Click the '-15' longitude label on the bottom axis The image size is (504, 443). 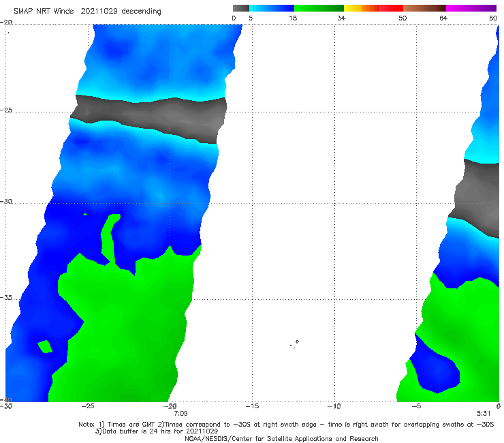[x=252, y=406]
